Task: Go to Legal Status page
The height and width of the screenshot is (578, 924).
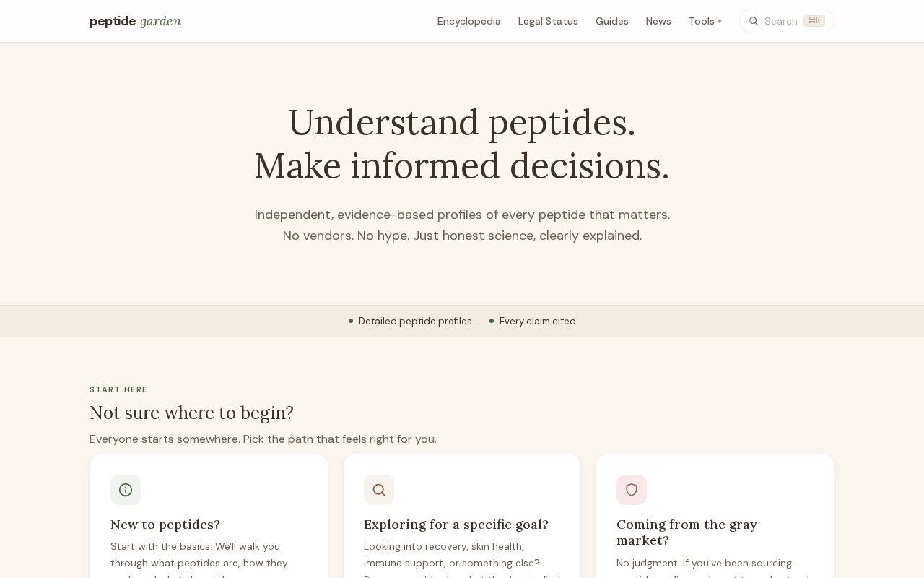Action: tap(548, 21)
